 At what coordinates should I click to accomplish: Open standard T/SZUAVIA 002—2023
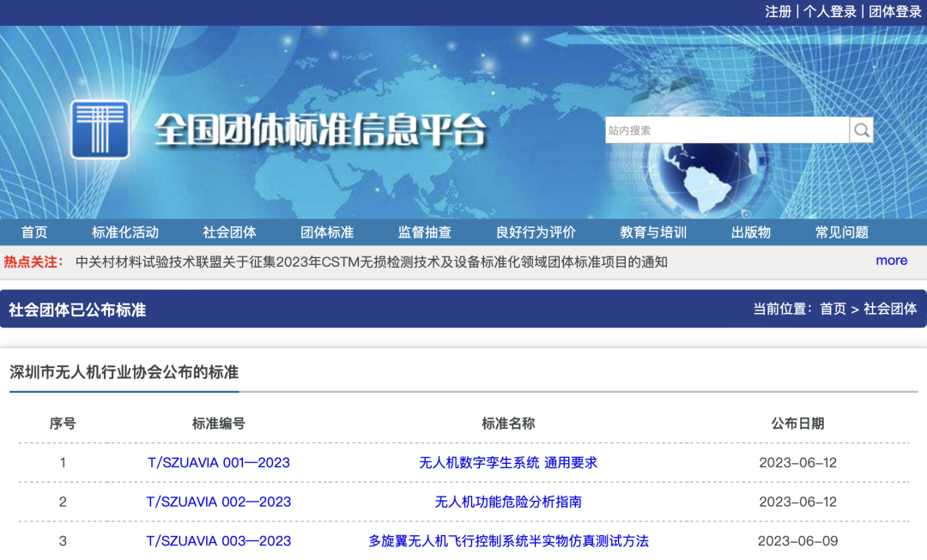click(219, 502)
